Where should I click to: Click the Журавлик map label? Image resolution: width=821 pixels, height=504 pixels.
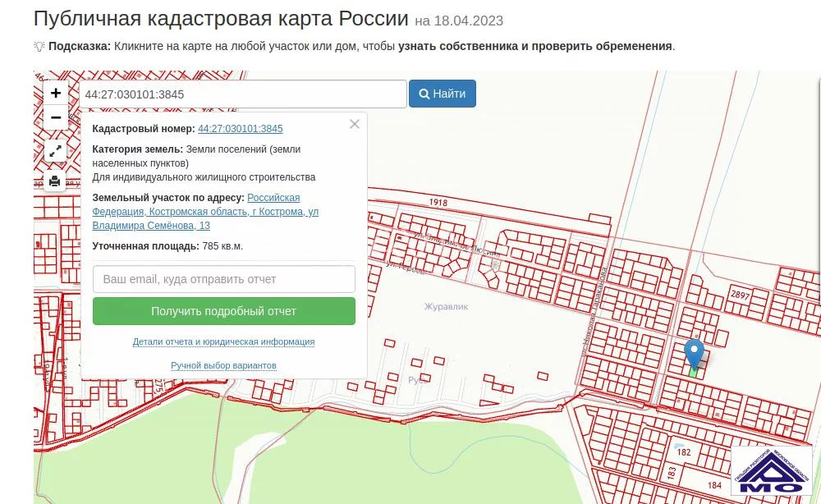[446, 307]
